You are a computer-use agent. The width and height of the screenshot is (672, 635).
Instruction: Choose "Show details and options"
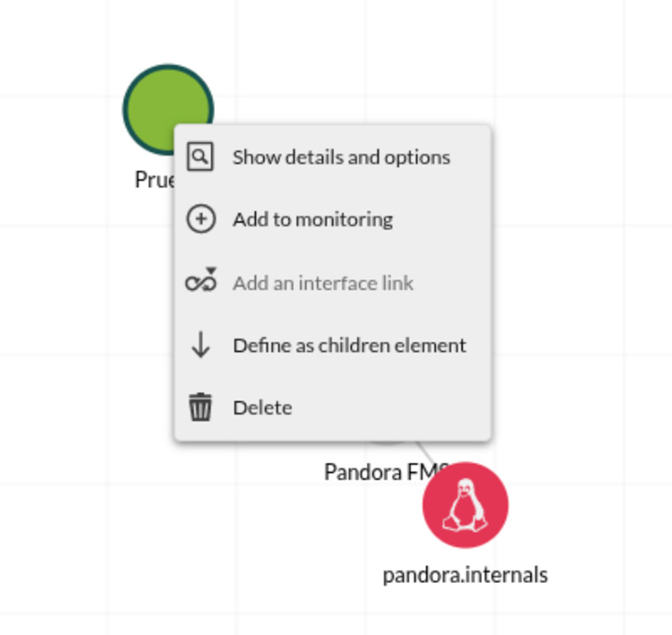(340, 156)
